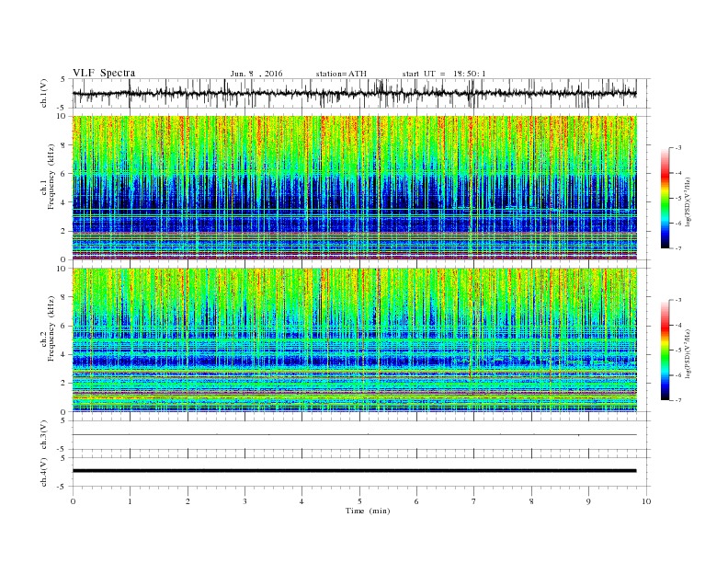Screen dimensions: 728x563
Task: Click inside the ch.2 frequency spectrogram
Action: (x=354, y=339)
